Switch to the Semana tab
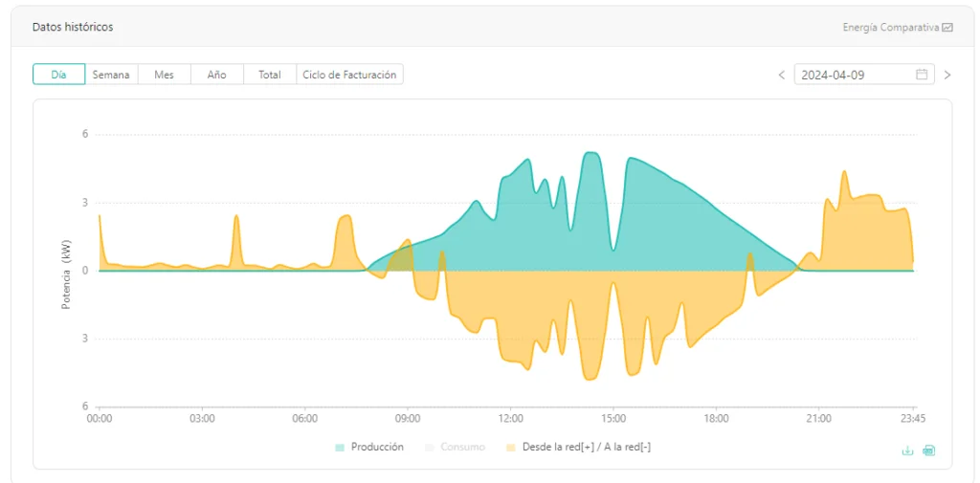The height and width of the screenshot is (483, 980). coord(111,75)
